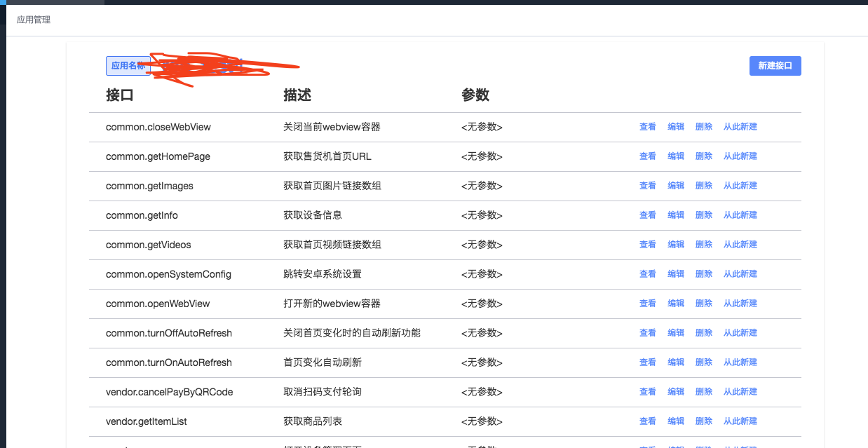Image resolution: width=868 pixels, height=448 pixels.
Task: Select the 关闭首页变化时的自动刷新功能 description
Action: point(352,333)
